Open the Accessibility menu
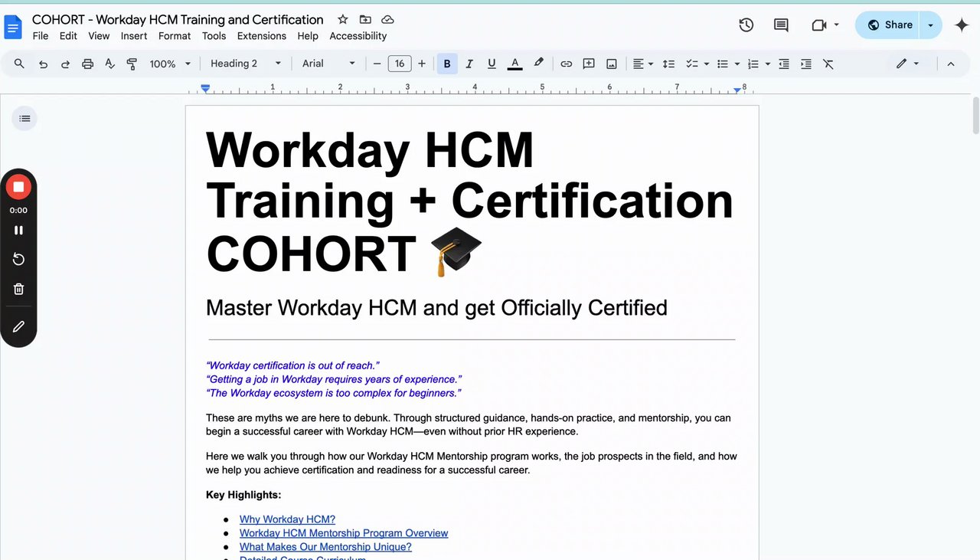980x560 pixels. pos(358,36)
